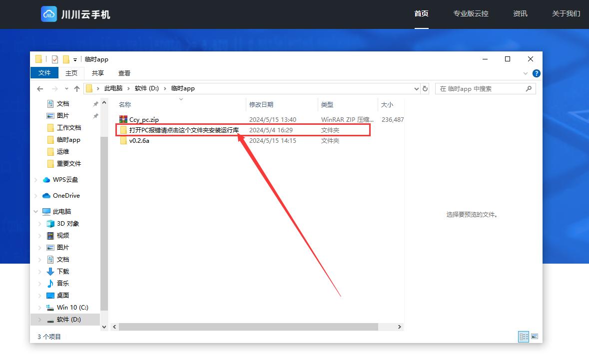Click the 专业版云控 navigation link
The image size is (589, 364).
tap(471, 14)
